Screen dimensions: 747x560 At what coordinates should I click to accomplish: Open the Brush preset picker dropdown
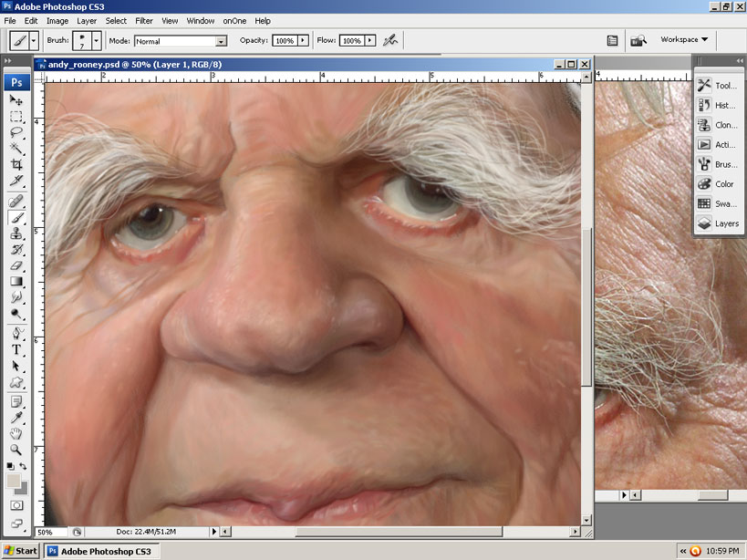point(97,41)
